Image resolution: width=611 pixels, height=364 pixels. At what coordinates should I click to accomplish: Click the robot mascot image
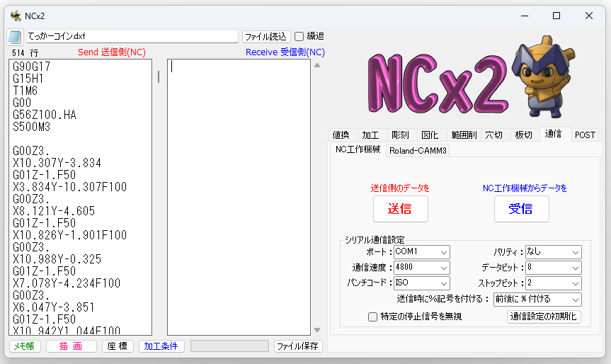[543, 77]
